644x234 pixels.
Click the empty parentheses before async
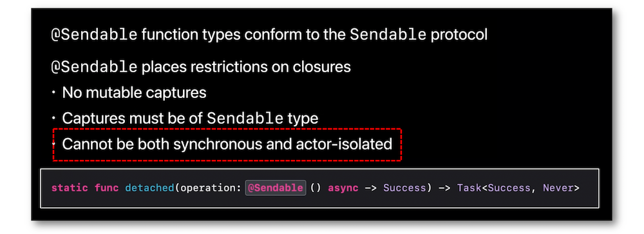[x=316, y=188]
